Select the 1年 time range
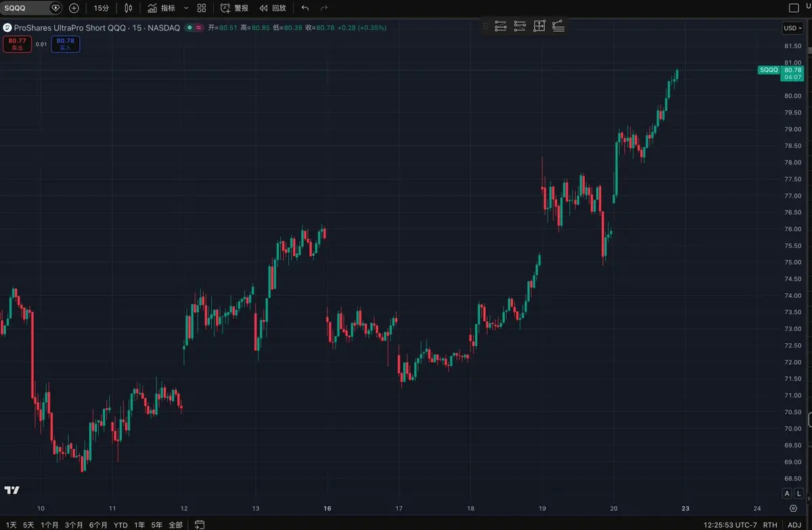The height and width of the screenshot is (530, 812). [x=139, y=525]
